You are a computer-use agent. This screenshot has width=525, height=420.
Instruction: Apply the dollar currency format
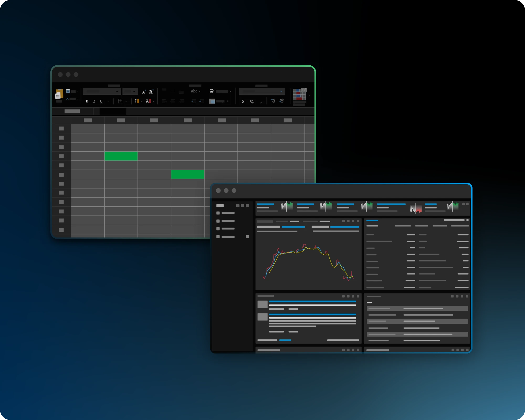click(243, 101)
